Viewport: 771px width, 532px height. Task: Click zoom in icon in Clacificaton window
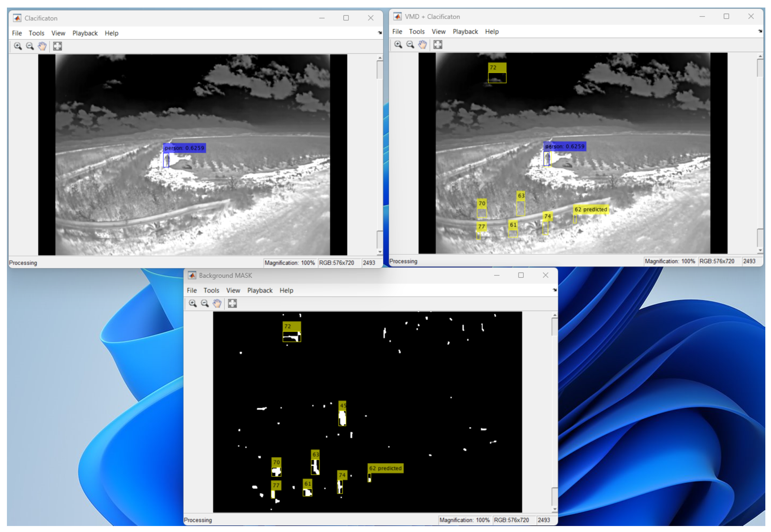pos(18,46)
